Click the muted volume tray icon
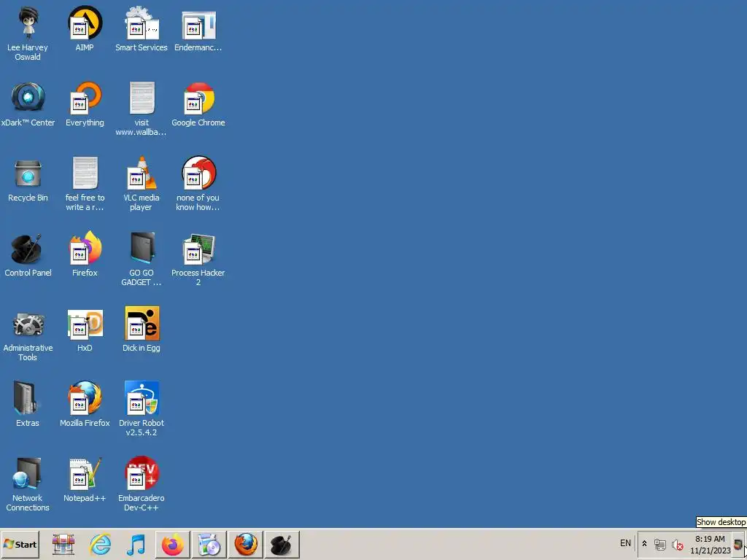 tap(678, 544)
